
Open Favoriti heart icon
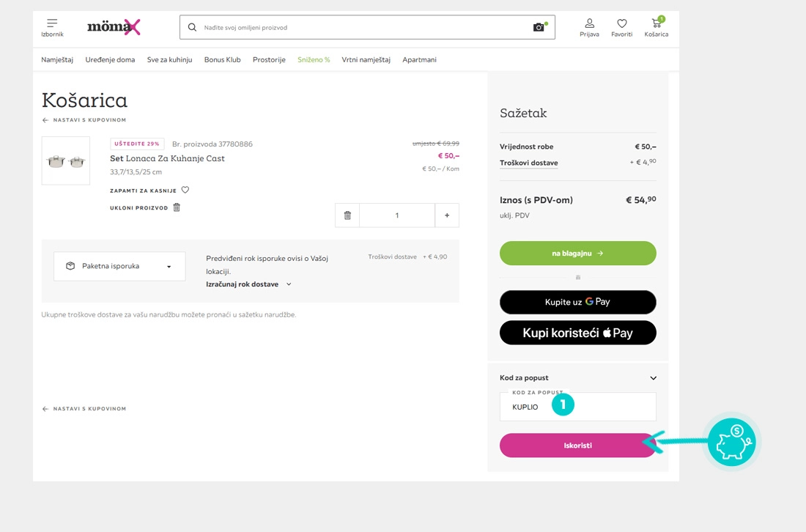(x=621, y=27)
